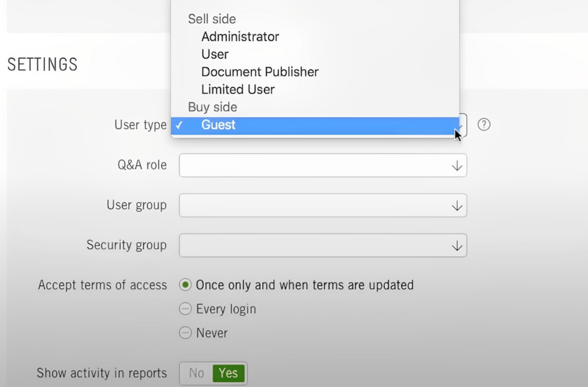
Task: Click the Sell side group header
Action: click(x=212, y=19)
